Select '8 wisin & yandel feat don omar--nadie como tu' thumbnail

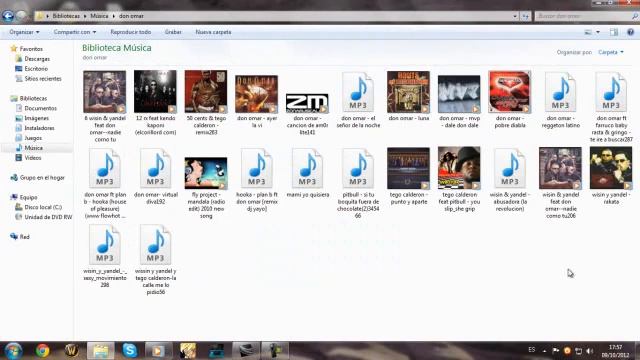[105, 91]
